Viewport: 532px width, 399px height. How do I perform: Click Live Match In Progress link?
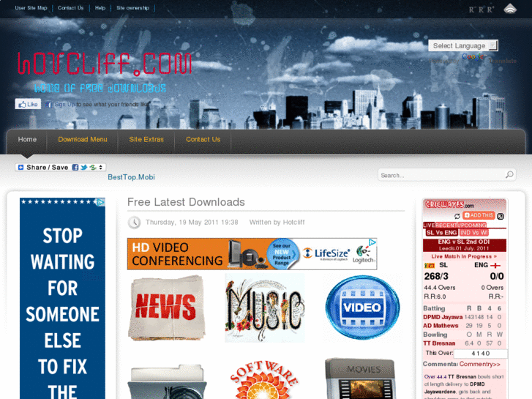[464, 256]
